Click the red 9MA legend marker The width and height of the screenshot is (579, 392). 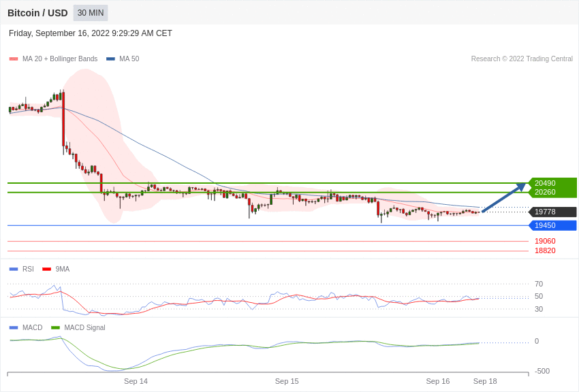click(x=46, y=269)
